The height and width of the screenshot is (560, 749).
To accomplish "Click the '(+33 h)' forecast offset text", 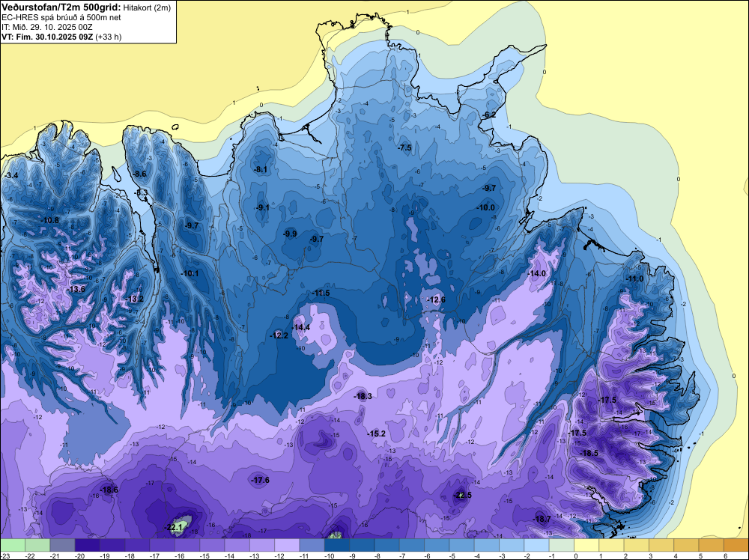I will click(x=109, y=37).
